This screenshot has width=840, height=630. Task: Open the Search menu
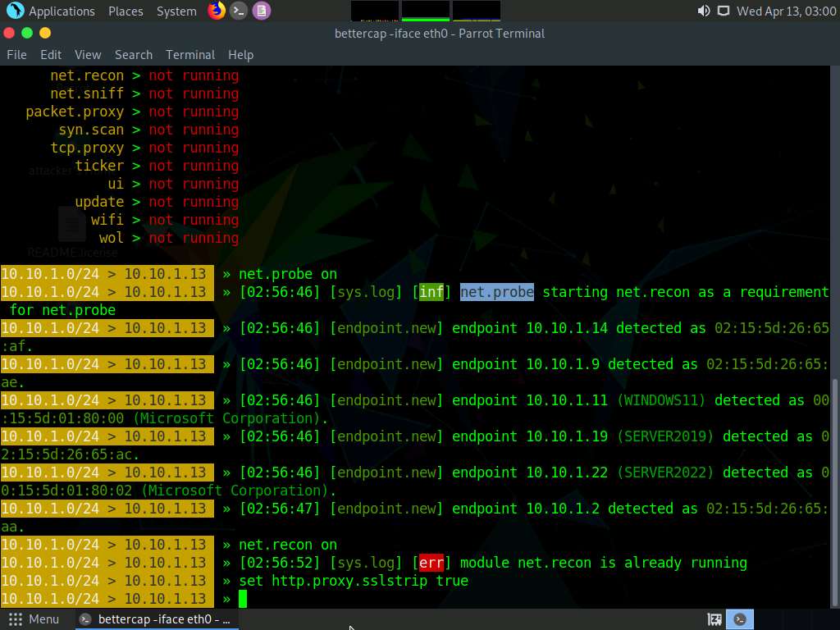[x=134, y=54]
